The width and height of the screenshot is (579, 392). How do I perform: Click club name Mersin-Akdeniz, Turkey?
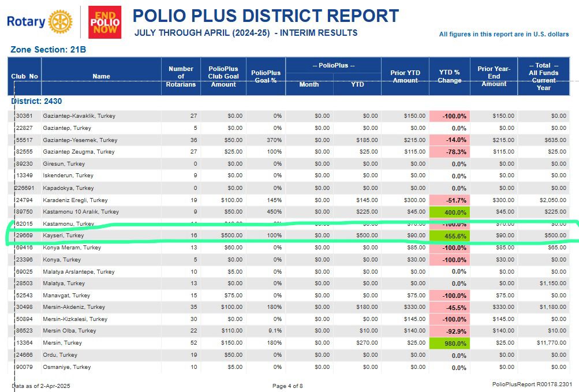click(x=74, y=307)
